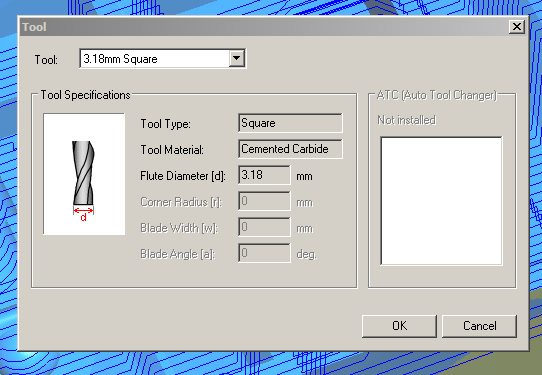Open the Tool selection dropdown arrow
The height and width of the screenshot is (375, 542).
[x=237, y=58]
